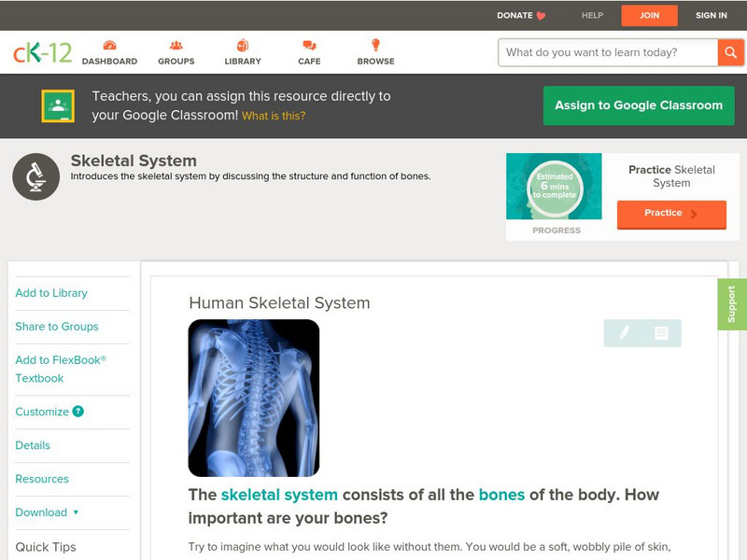Click Add to Library link

(x=51, y=293)
